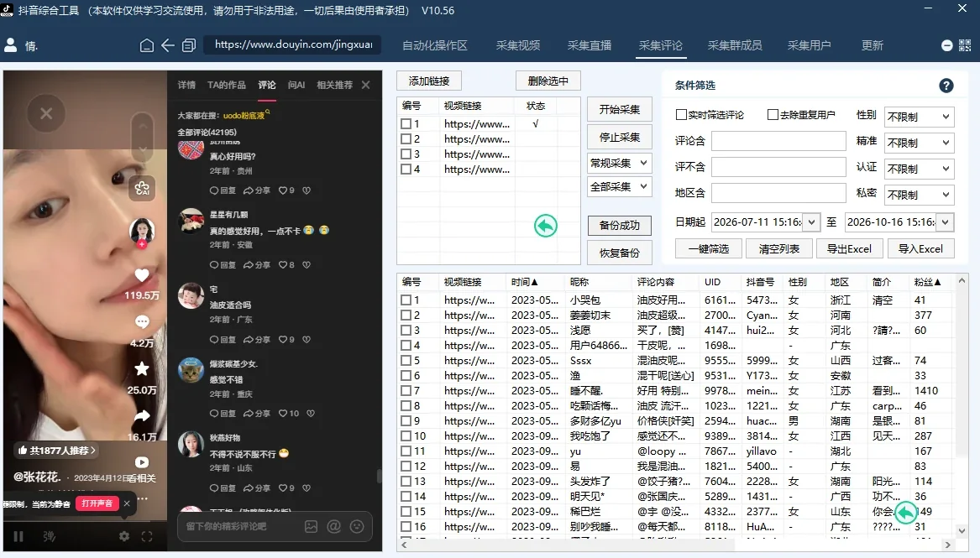Screen dimensions: 980x558
Task: Sort table by 粉丝 column header
Action: [927, 282]
